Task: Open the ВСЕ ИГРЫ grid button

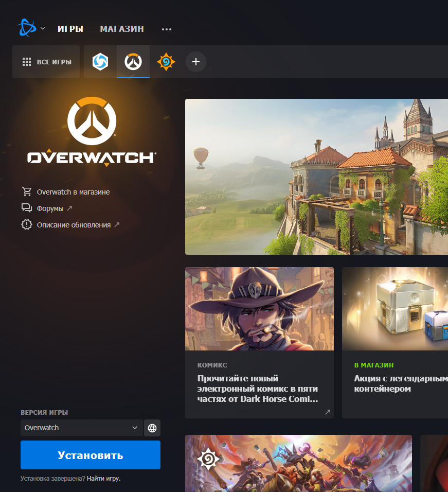Action: [46, 62]
